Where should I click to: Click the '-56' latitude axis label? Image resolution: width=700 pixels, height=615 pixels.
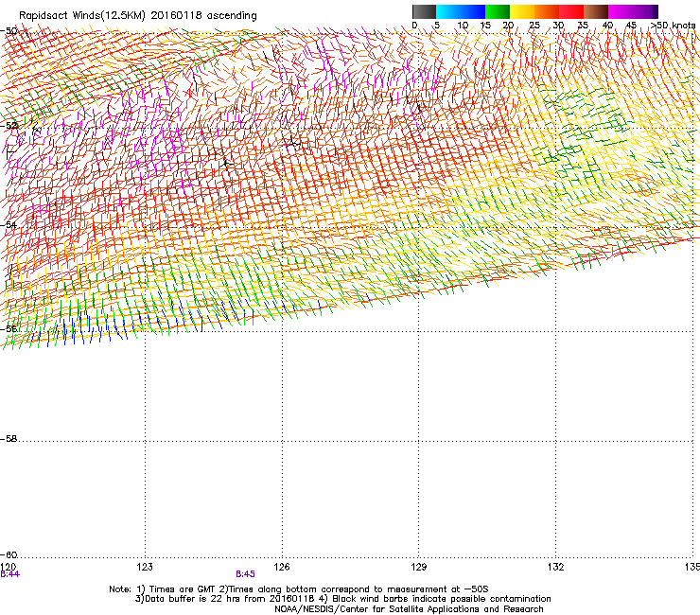(x=9, y=329)
